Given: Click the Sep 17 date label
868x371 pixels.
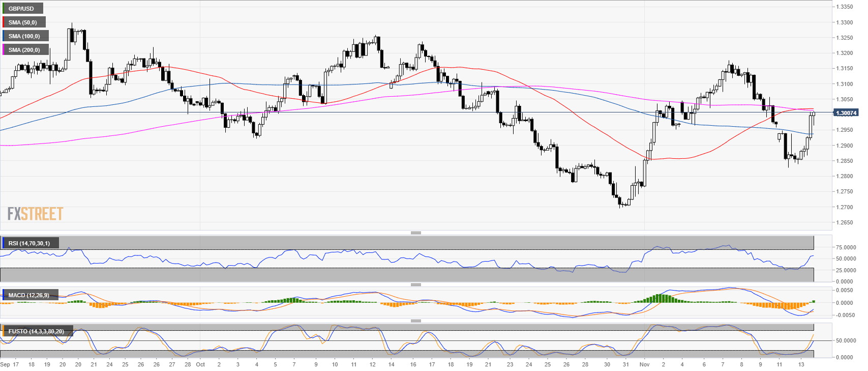Looking at the screenshot, I should (x=10, y=364).
